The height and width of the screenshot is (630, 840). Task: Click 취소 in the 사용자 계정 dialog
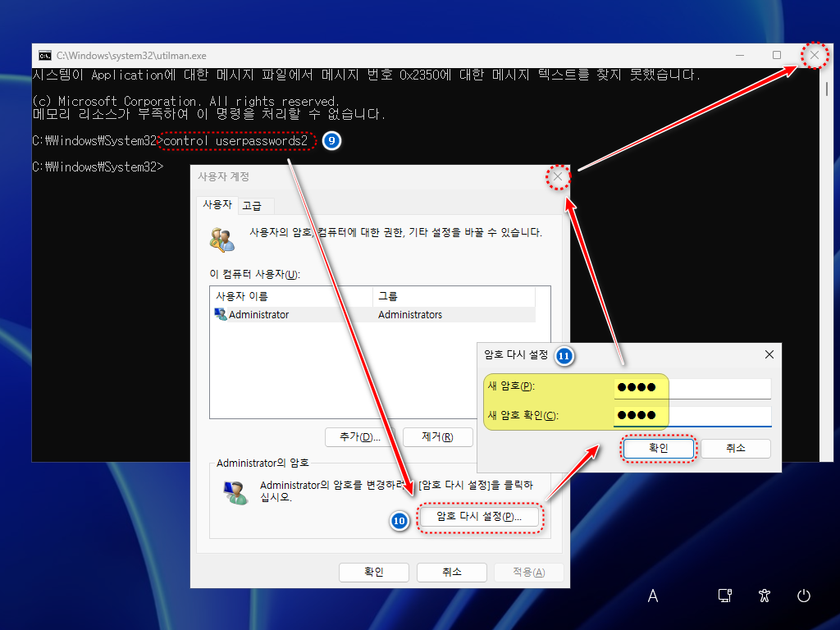[452, 572]
